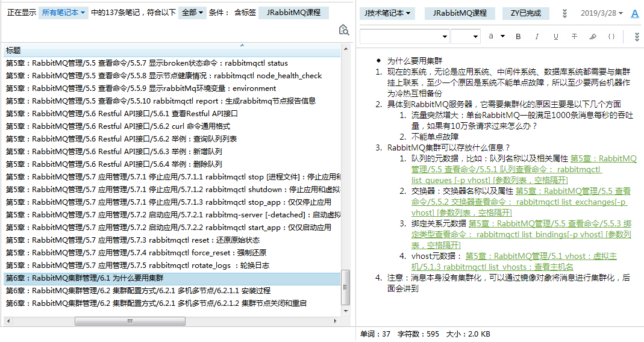Expand hidden tags via double chevron
Image resolution: width=644 pixels, height=342 pixels.
pos(564,14)
